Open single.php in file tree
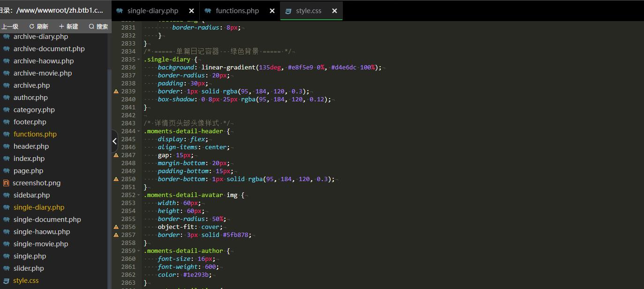Image resolution: width=644 pixels, height=289 pixels. click(30, 256)
